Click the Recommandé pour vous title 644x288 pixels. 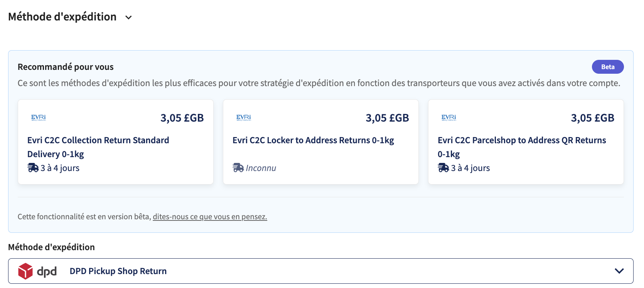click(x=66, y=67)
